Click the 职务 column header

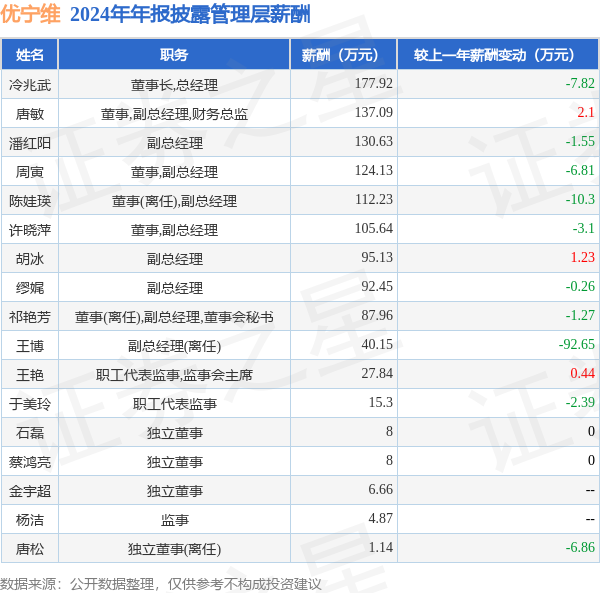pyautogui.click(x=174, y=55)
